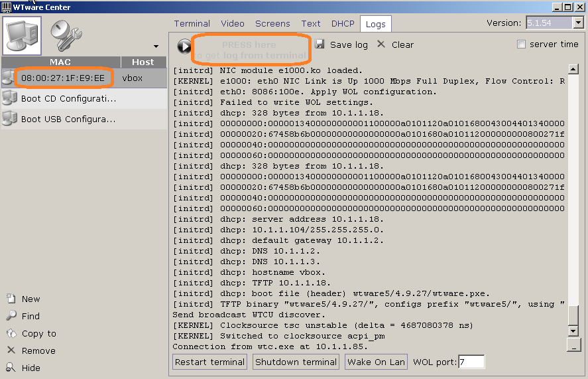Click the Remove X icon

coord(11,350)
